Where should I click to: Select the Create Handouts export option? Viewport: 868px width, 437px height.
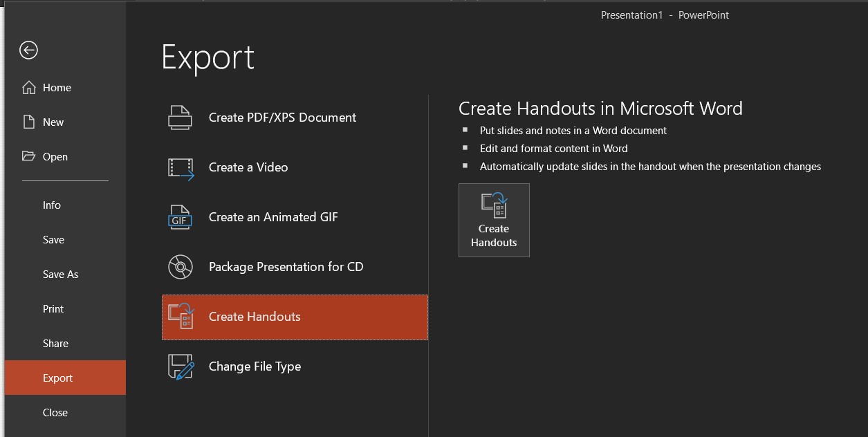tap(255, 317)
